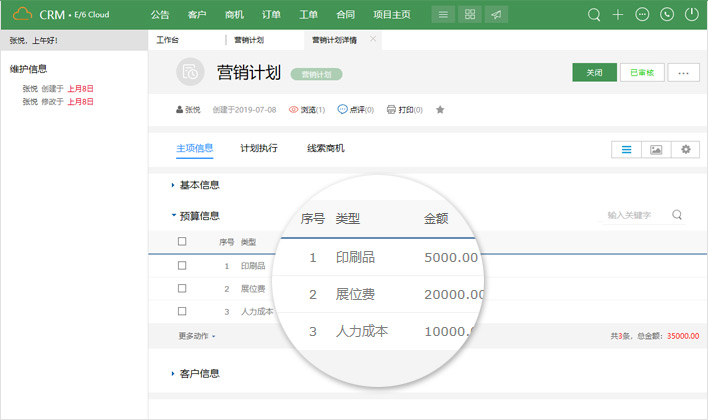
Task: Open the 客户 menu in top navigation
Action: 197,15
